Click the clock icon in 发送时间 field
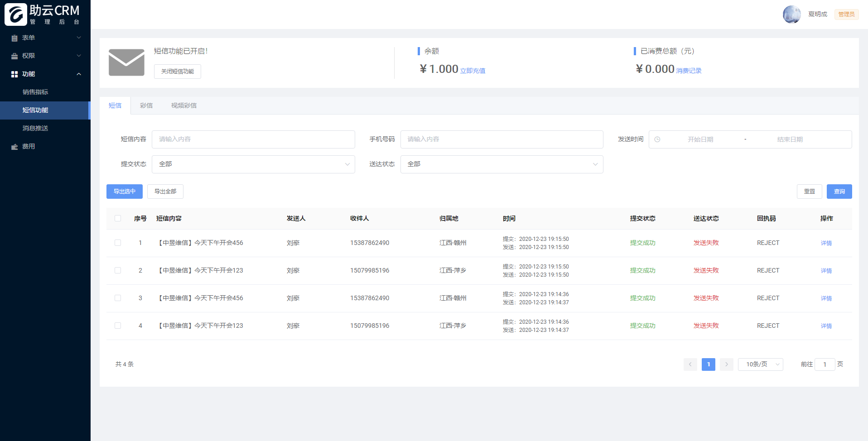 (x=657, y=139)
